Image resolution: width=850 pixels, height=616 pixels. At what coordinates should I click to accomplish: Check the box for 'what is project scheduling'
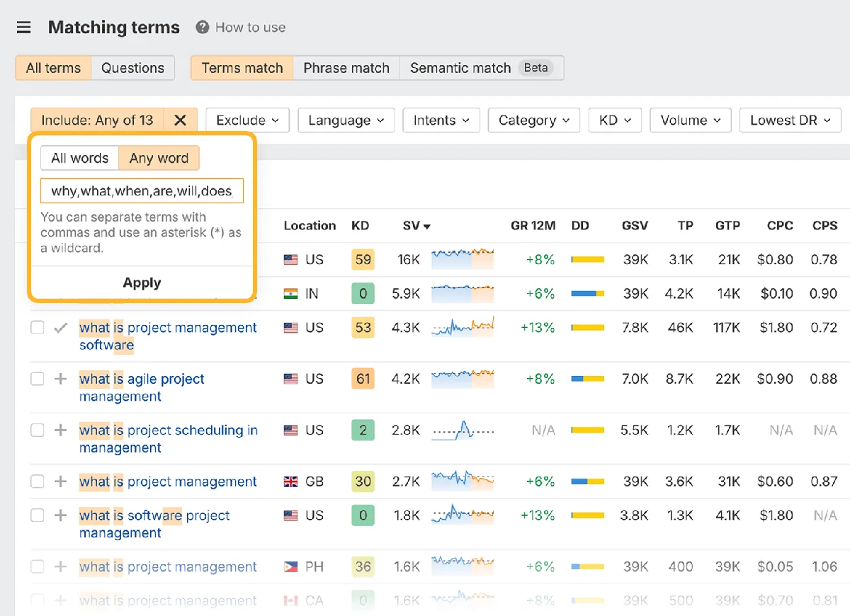pyautogui.click(x=37, y=430)
